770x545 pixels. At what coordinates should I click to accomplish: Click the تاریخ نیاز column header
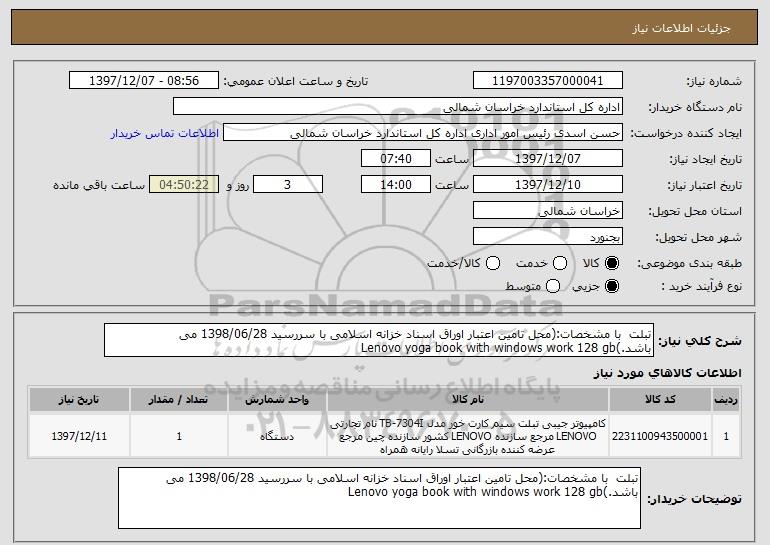(79, 400)
